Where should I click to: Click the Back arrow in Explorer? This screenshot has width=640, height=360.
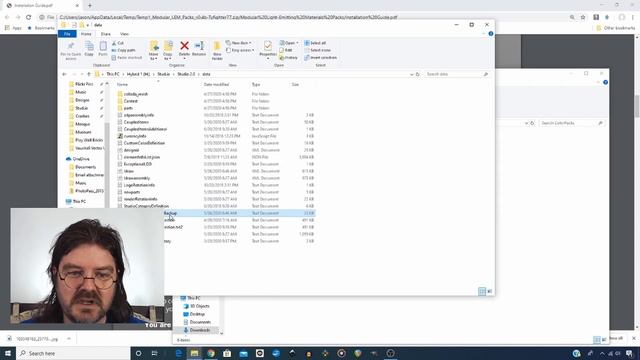[64, 74]
